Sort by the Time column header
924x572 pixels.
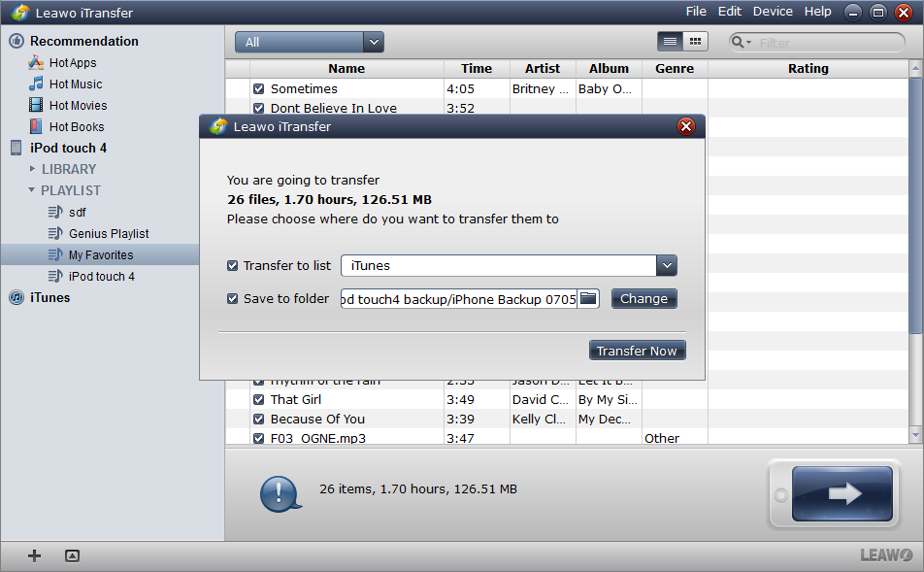coord(477,68)
